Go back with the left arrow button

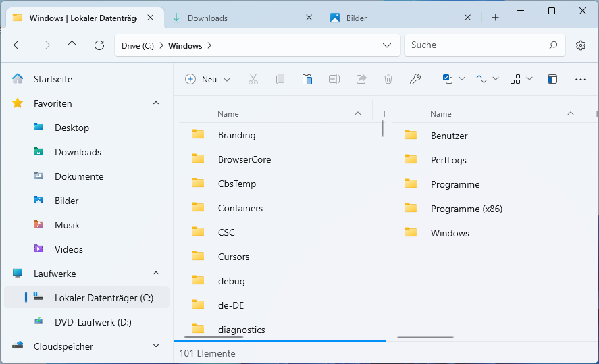18,45
